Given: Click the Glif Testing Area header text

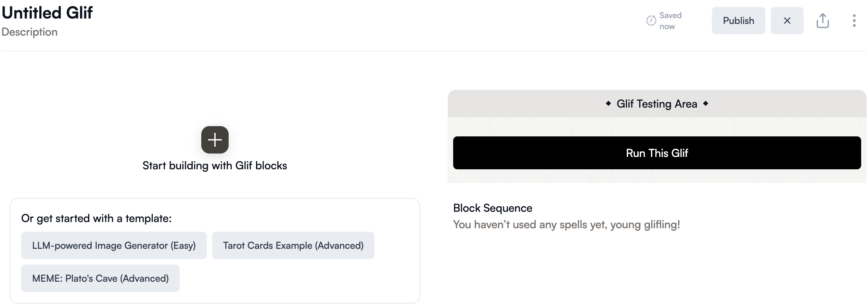Looking at the screenshot, I should [657, 104].
